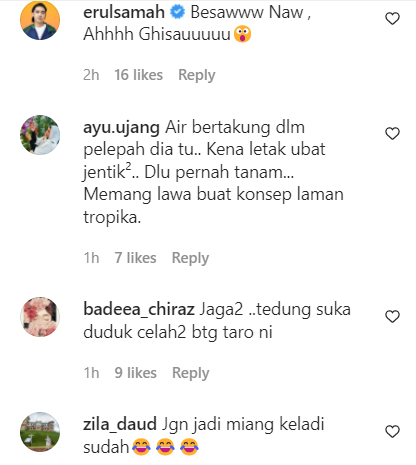
Task: Tap the heart beside zila_daud's comment
Action: 392,431
